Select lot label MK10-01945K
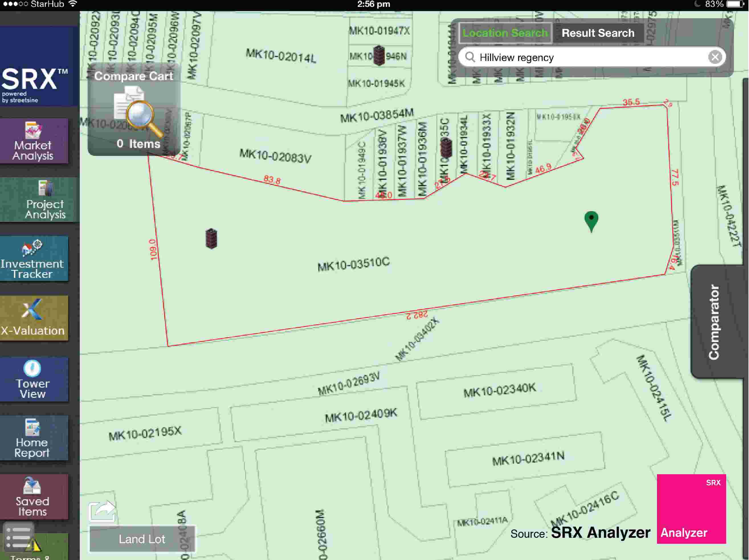This screenshot has width=749, height=560. click(376, 83)
